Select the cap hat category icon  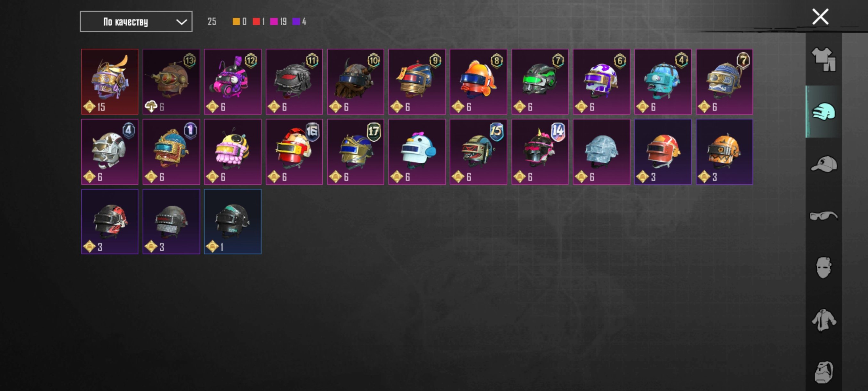824,164
